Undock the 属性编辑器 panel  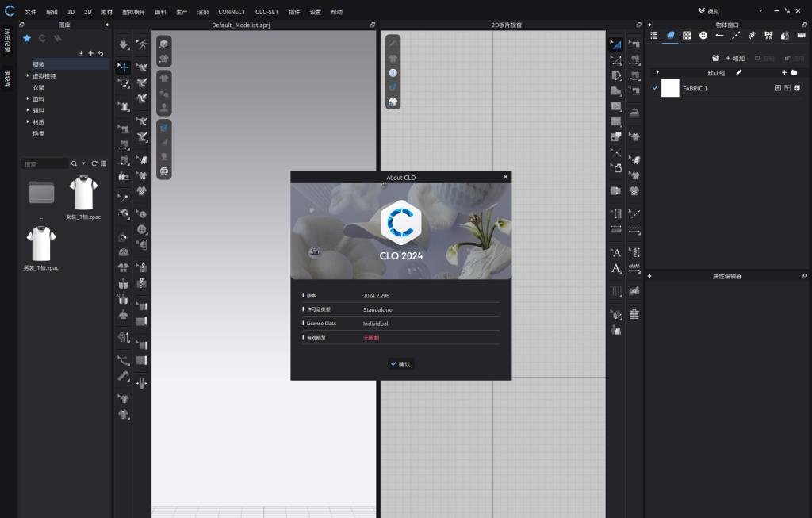click(x=804, y=276)
